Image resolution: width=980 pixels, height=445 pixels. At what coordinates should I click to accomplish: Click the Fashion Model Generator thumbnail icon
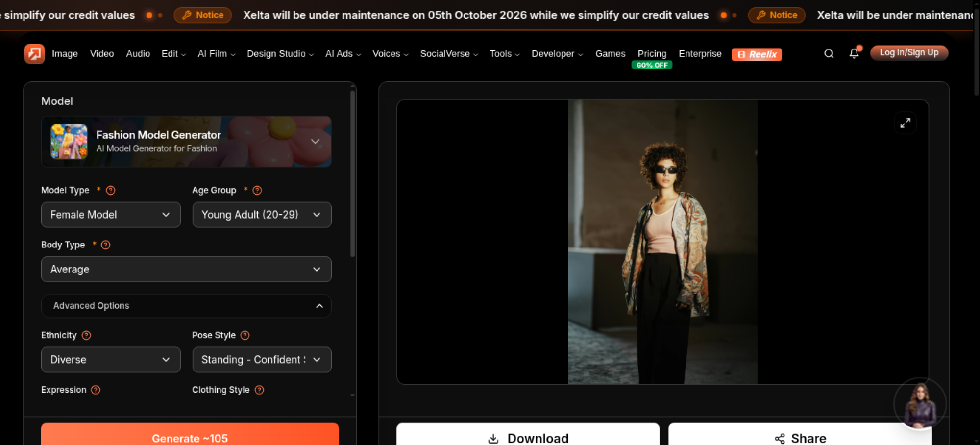pyautogui.click(x=69, y=142)
